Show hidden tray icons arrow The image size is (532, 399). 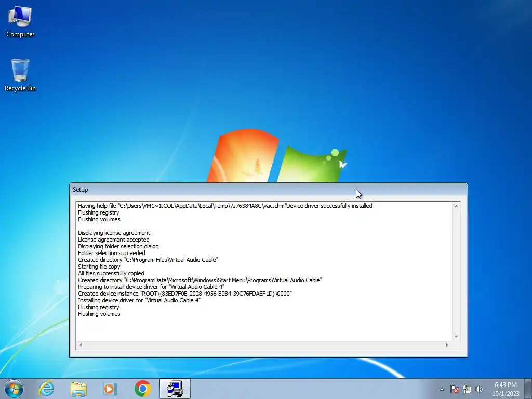pos(442,389)
